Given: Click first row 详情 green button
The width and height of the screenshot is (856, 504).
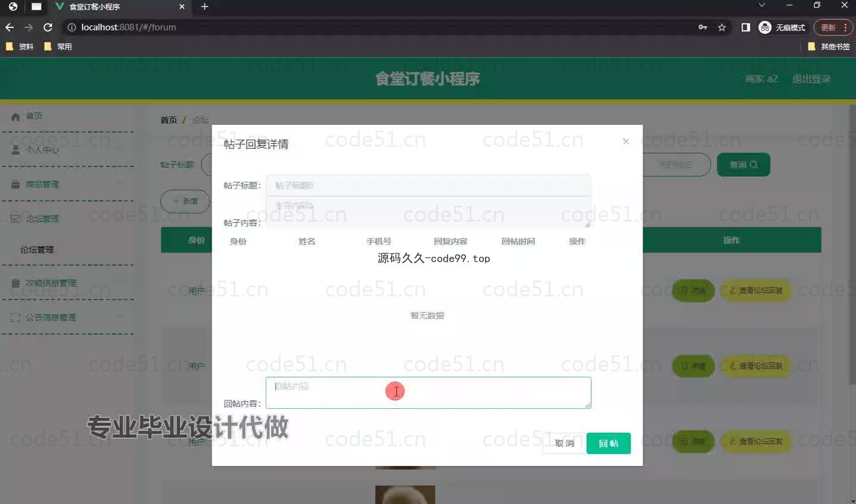Looking at the screenshot, I should point(693,291).
